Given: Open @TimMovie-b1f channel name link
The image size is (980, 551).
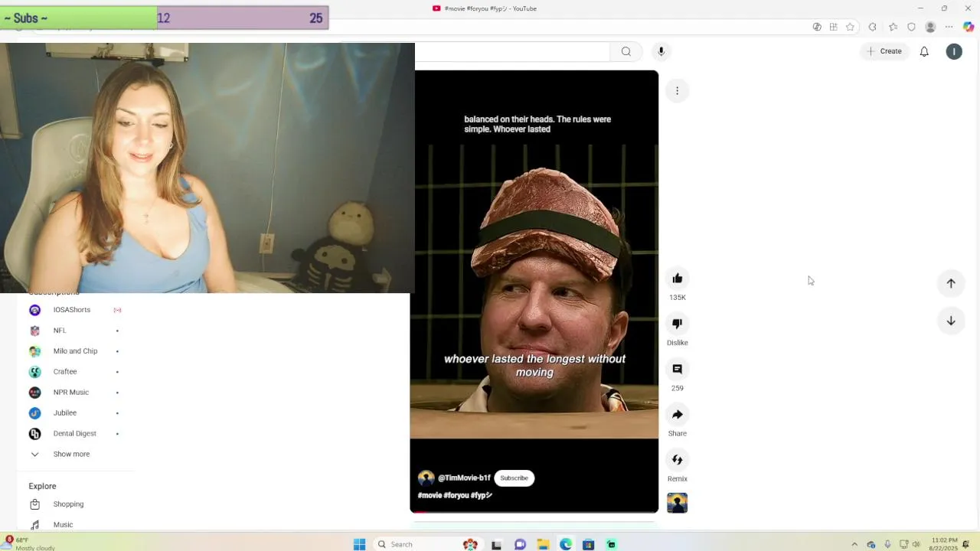Looking at the screenshot, I should 464,478.
